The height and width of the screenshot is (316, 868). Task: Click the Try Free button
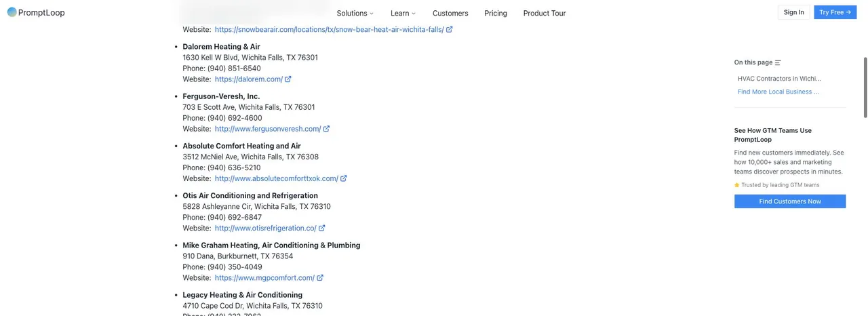(x=835, y=12)
